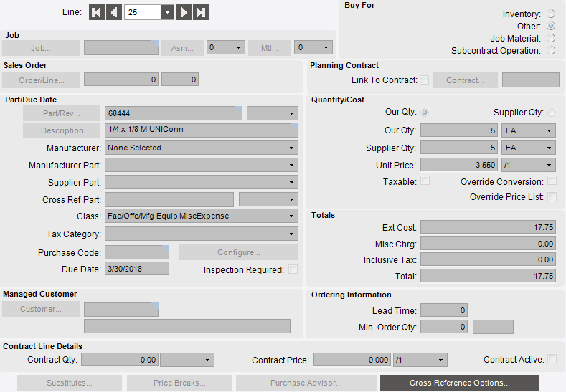Open the Cross Ref Part type dropdown
566x392 pixels.
291,199
